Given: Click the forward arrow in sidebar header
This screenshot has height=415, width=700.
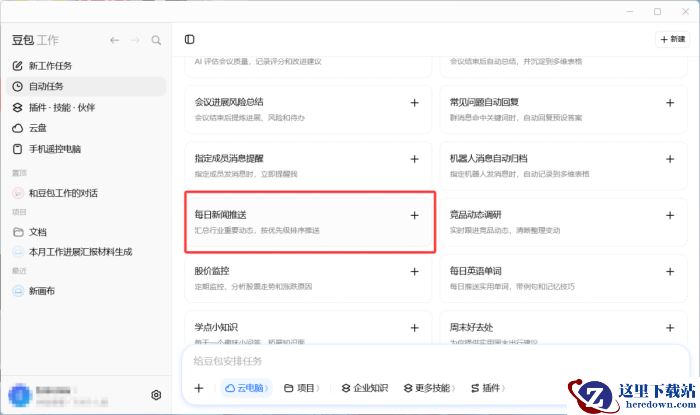Looking at the screenshot, I should (135, 40).
